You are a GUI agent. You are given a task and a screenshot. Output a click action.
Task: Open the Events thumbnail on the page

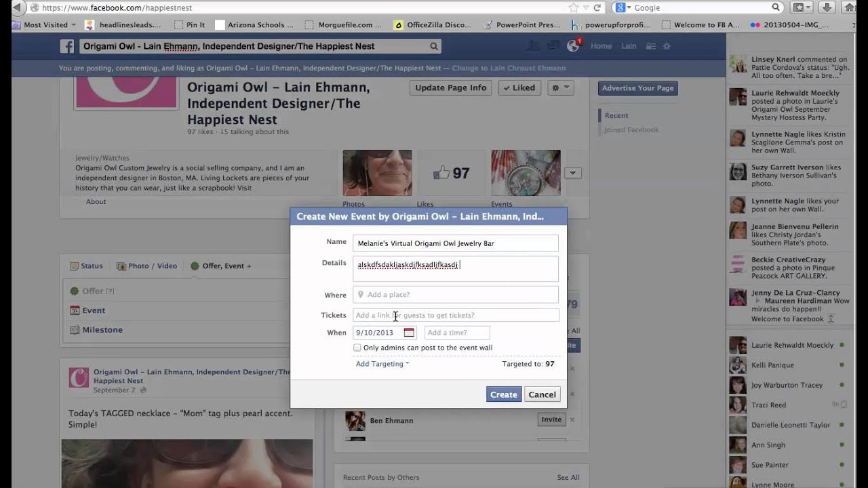(526, 173)
